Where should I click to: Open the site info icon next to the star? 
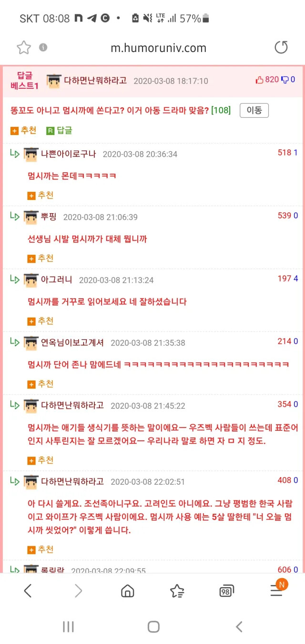pyautogui.click(x=43, y=47)
